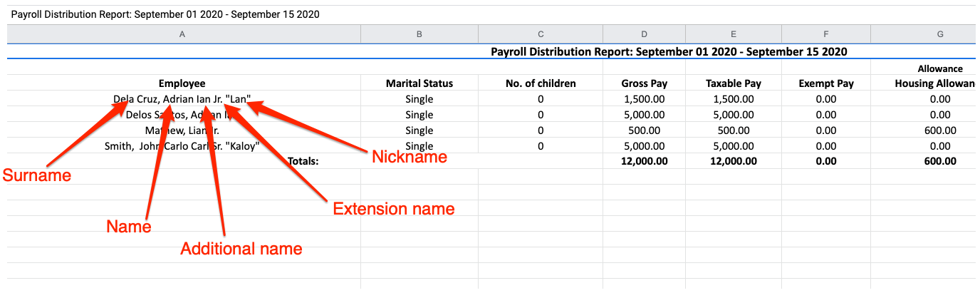The height and width of the screenshot is (293, 980).
Task: Click the Employee column heading cell
Action: 182,83
